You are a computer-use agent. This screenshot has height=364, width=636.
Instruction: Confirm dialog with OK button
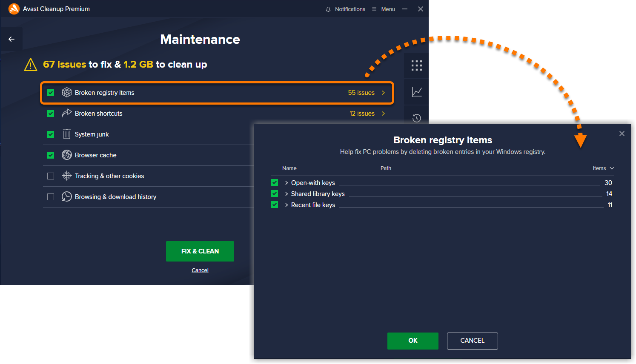point(413,341)
